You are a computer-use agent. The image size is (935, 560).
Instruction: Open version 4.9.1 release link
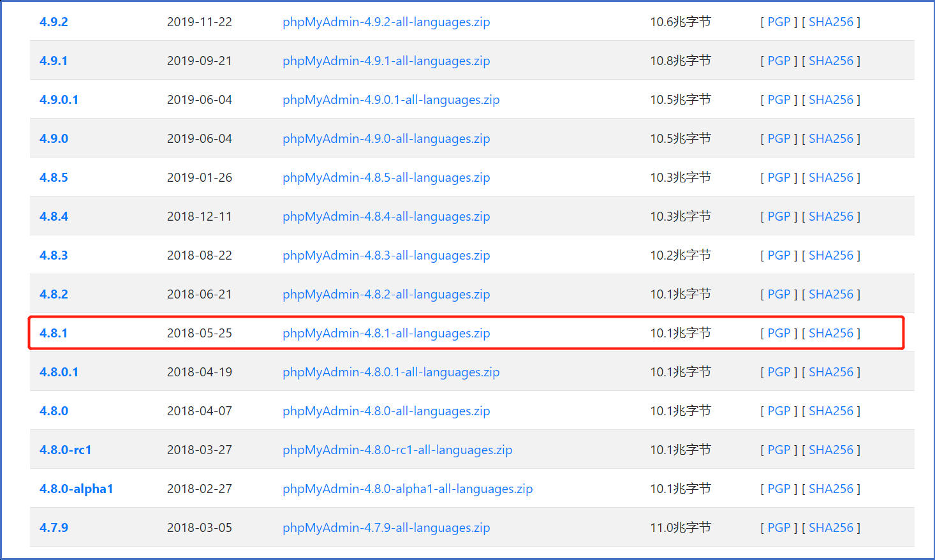tap(54, 61)
